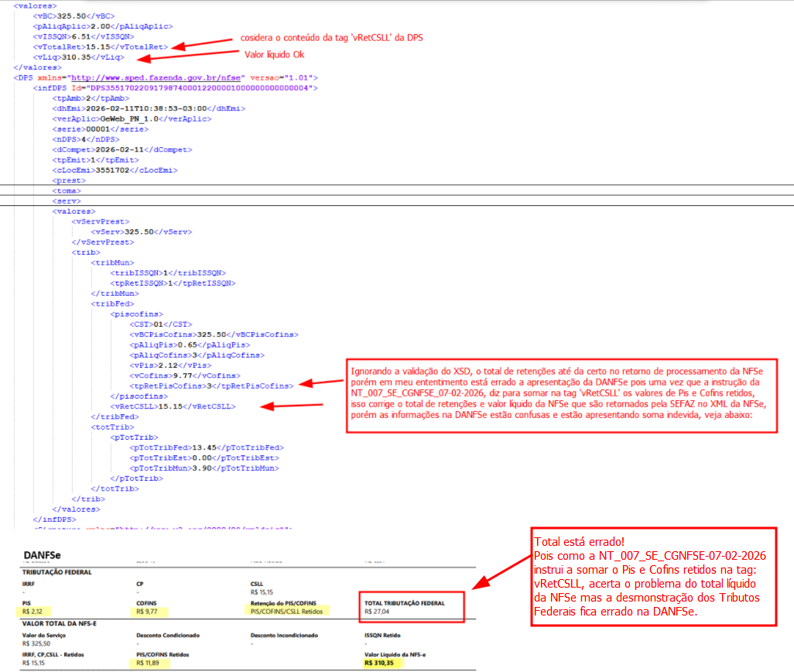Click the TOTAL TRIBUTAÇÃO FEDERAL red box
Image resolution: width=794 pixels, height=672 pixels.
tap(412, 606)
